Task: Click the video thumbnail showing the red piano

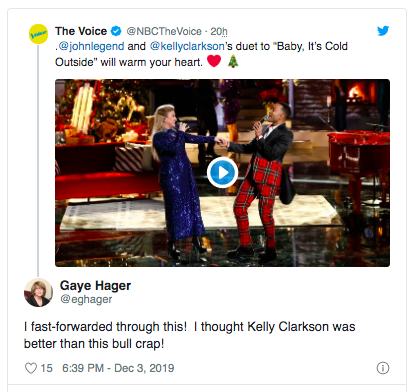Action: pyautogui.click(x=222, y=173)
